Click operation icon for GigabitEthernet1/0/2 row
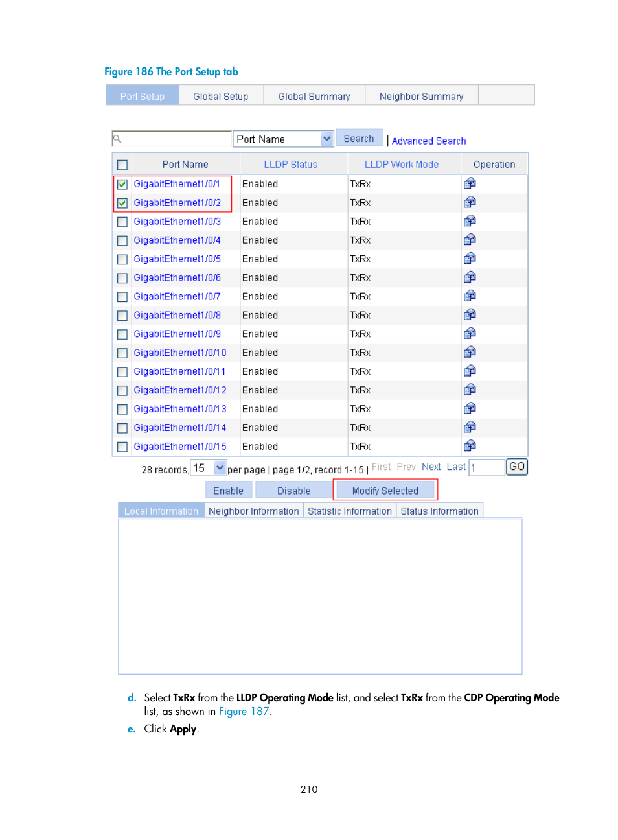Image resolution: width=618 pixels, height=840 pixels. [470, 202]
